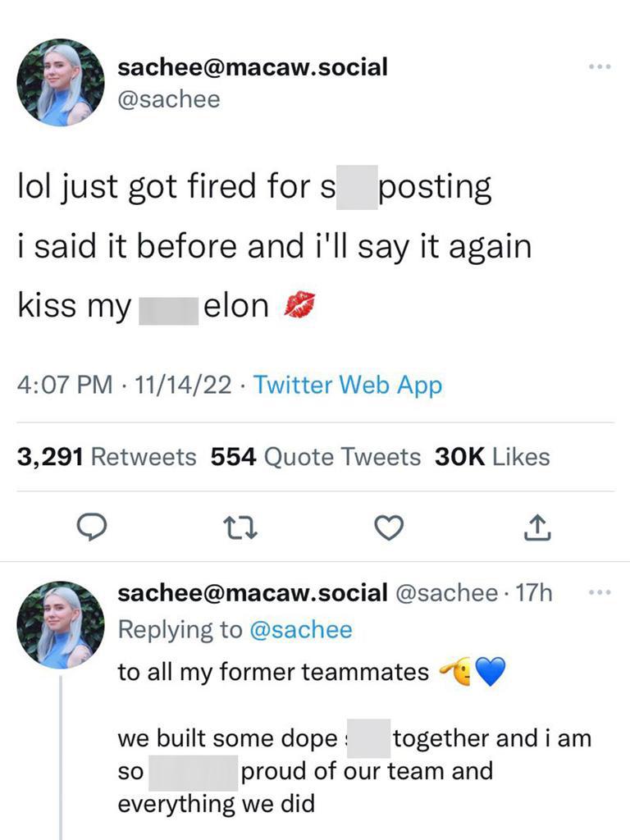Click the main tweet profile avatar
The width and height of the screenshot is (630, 840).
[x=61, y=82]
